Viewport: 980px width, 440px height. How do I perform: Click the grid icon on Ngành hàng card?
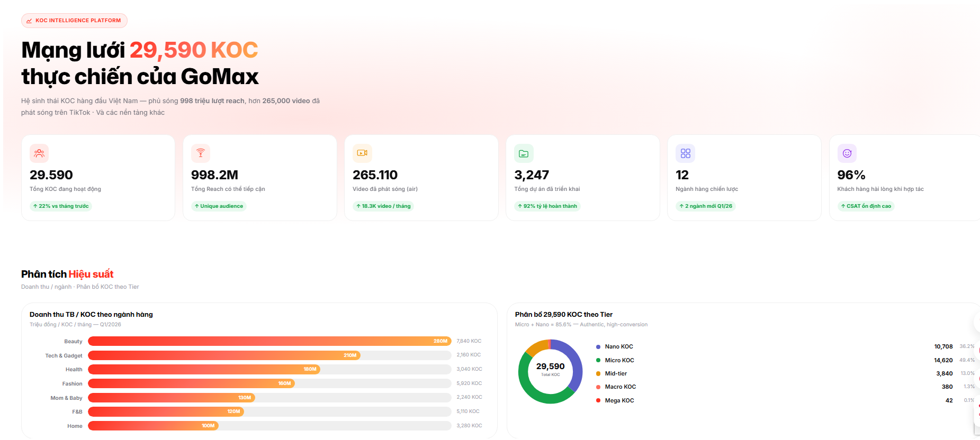[685, 153]
